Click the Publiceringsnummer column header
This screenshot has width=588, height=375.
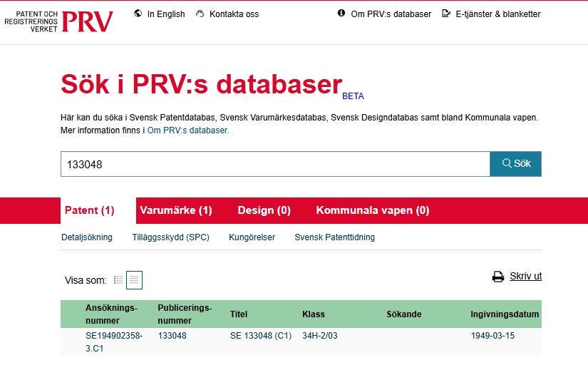coord(185,314)
